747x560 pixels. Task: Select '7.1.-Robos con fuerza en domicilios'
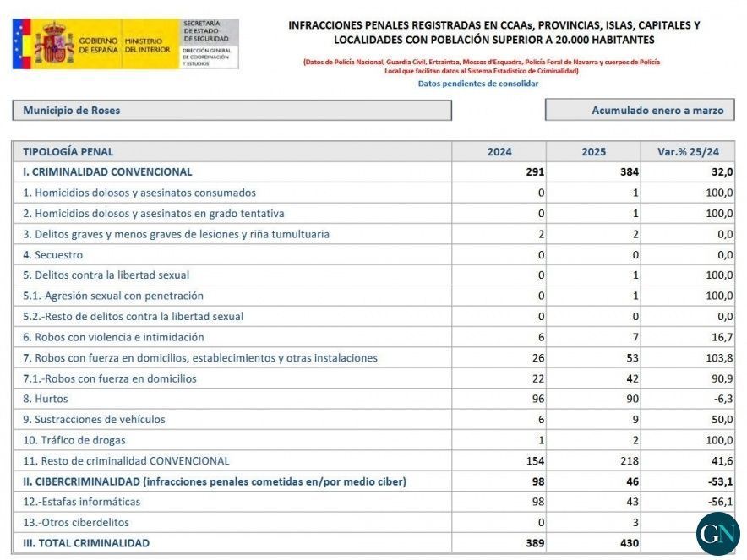(110, 378)
